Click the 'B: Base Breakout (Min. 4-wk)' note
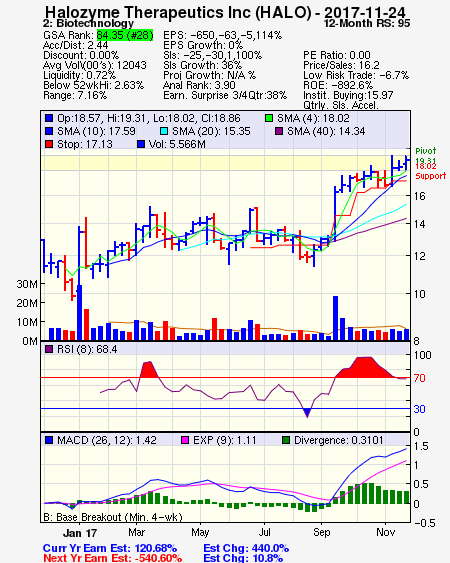450x563 pixels. pos(113,517)
